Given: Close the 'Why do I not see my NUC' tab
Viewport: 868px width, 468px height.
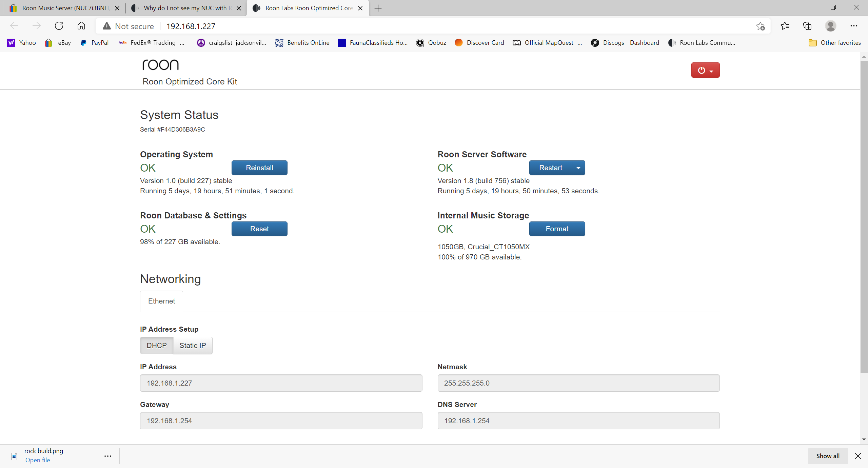Looking at the screenshot, I should (239, 8).
